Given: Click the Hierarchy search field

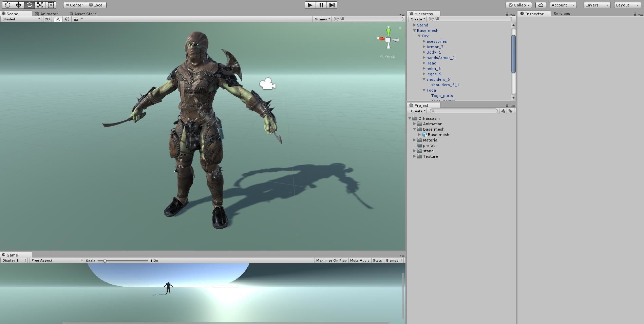Looking at the screenshot, I should click(470, 19).
